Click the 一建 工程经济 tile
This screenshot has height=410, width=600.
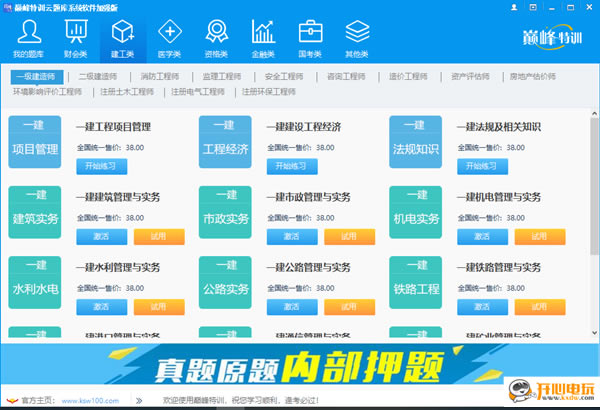pyautogui.click(x=225, y=142)
